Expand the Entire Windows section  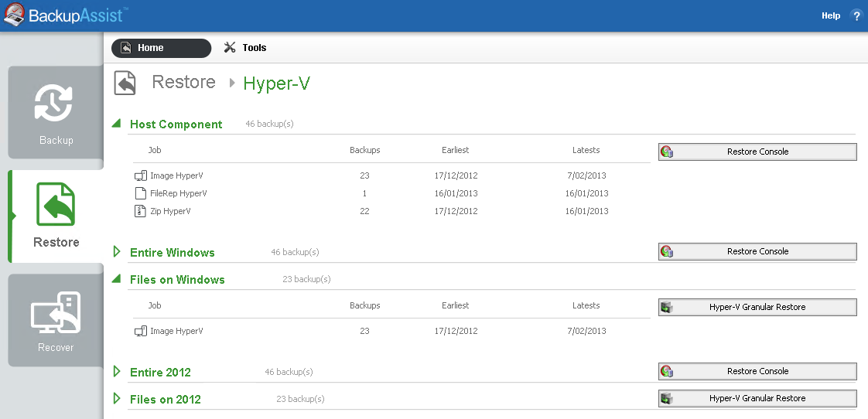[116, 252]
